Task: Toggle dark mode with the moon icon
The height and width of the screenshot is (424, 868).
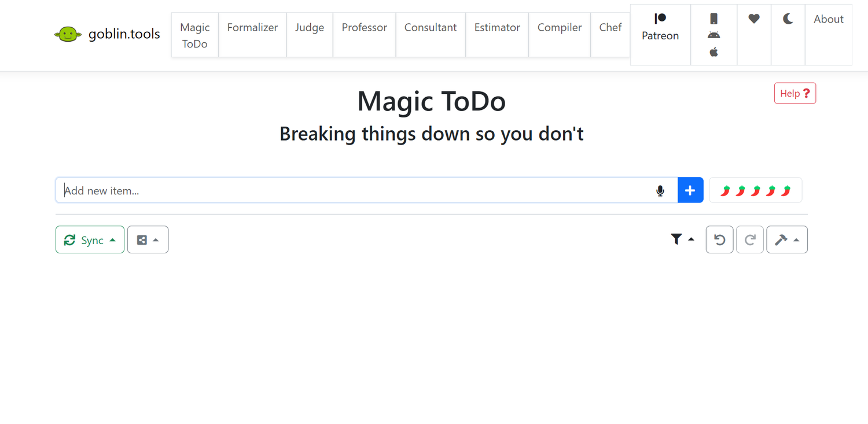Action: click(x=788, y=19)
